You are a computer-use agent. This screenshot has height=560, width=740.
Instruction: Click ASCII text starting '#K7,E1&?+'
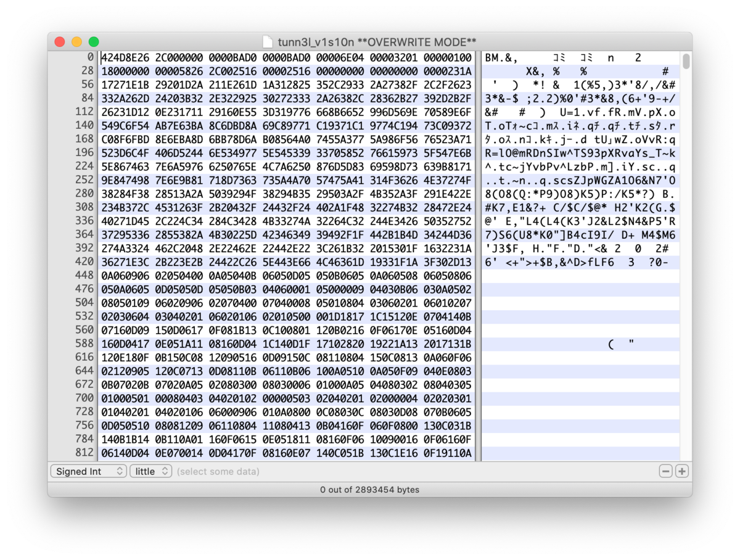click(x=580, y=208)
